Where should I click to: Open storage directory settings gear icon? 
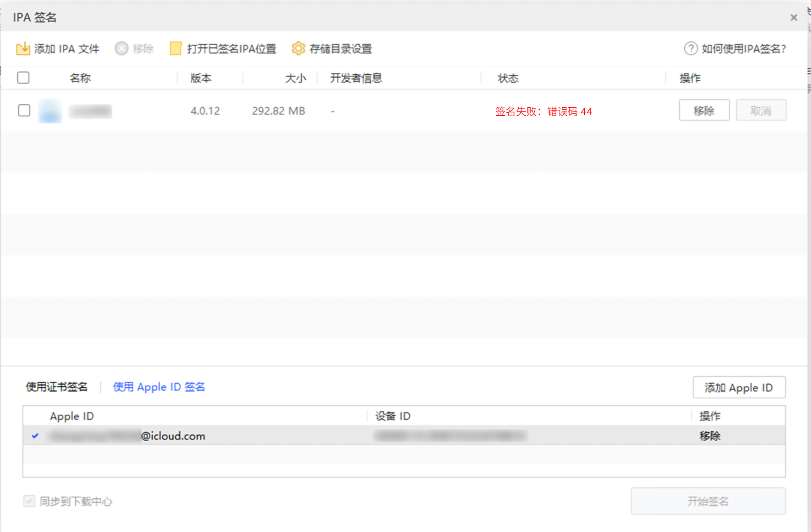(298, 49)
